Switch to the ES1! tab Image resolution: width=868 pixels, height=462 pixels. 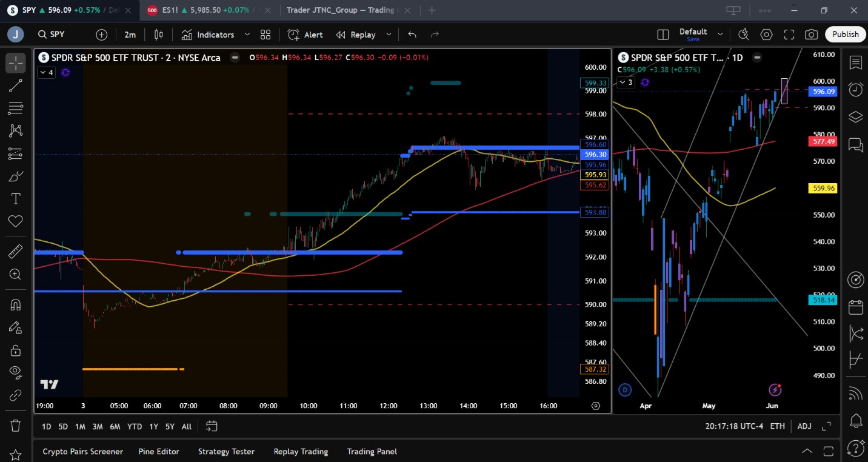(210, 10)
